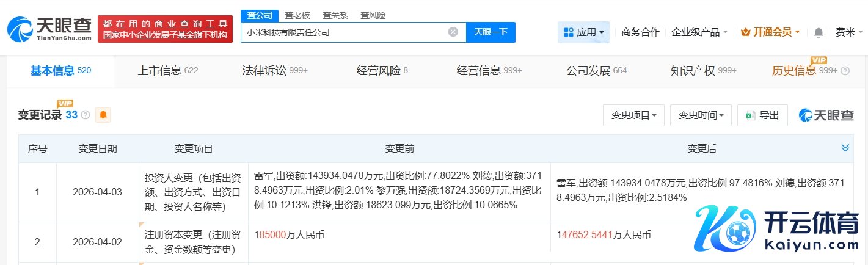Click help icon next to 历史信息
868x265 pixels.
pos(845,71)
